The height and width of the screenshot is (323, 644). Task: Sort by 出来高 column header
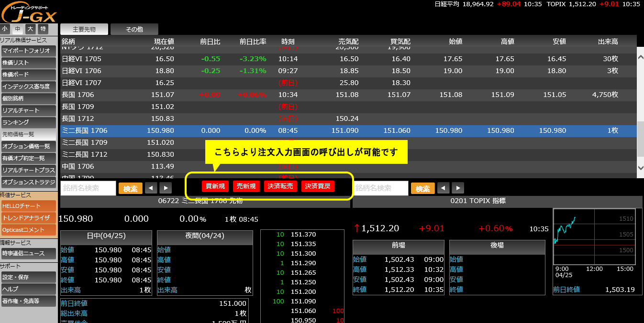(x=608, y=42)
